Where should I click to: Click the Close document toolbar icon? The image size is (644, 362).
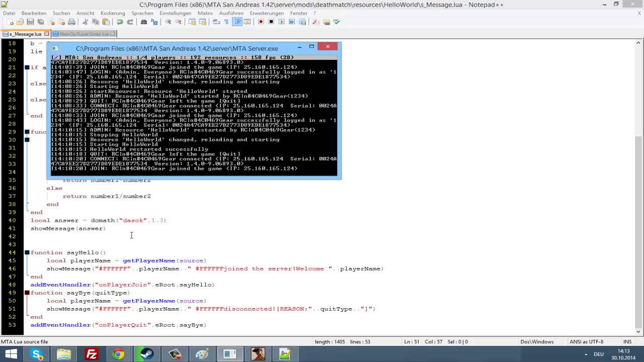(x=51, y=22)
